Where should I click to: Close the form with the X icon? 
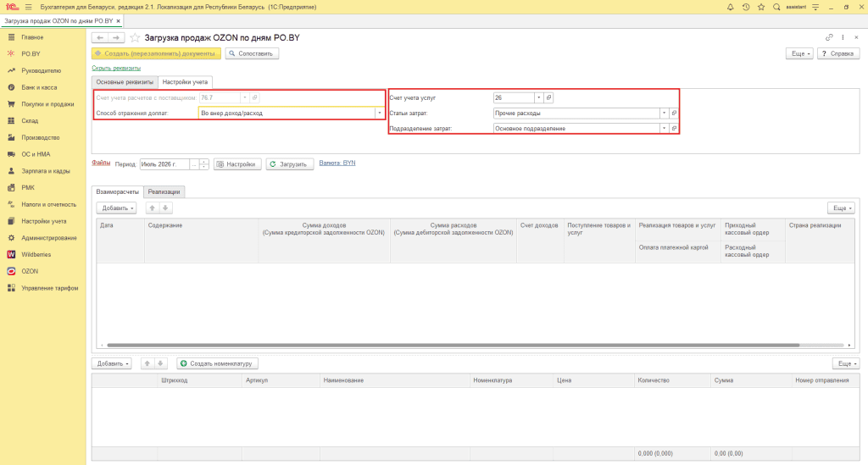856,37
